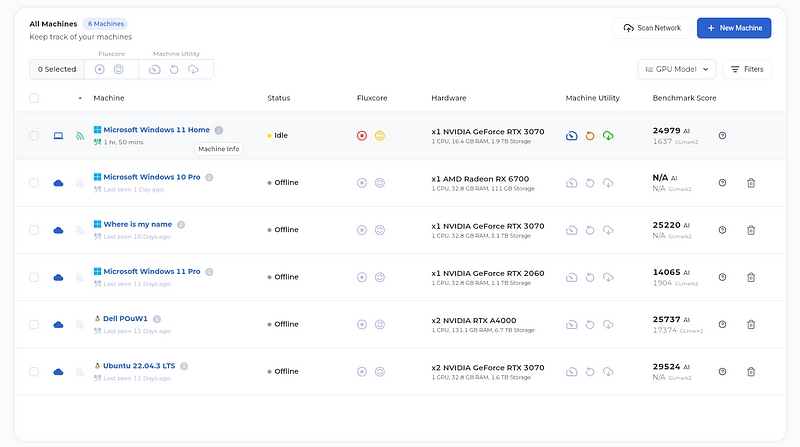Click the yellow smiley Fluxcore icon for Windows 11 Home
800x447 pixels.
click(x=380, y=136)
